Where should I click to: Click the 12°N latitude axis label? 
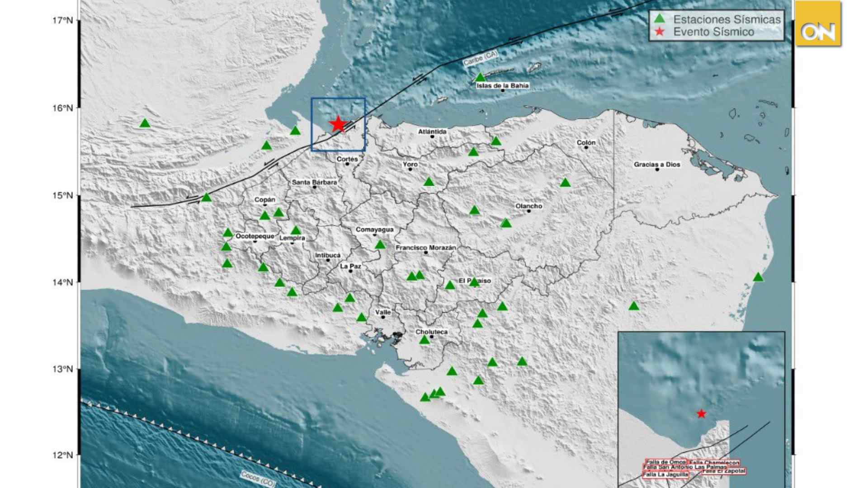coord(62,455)
